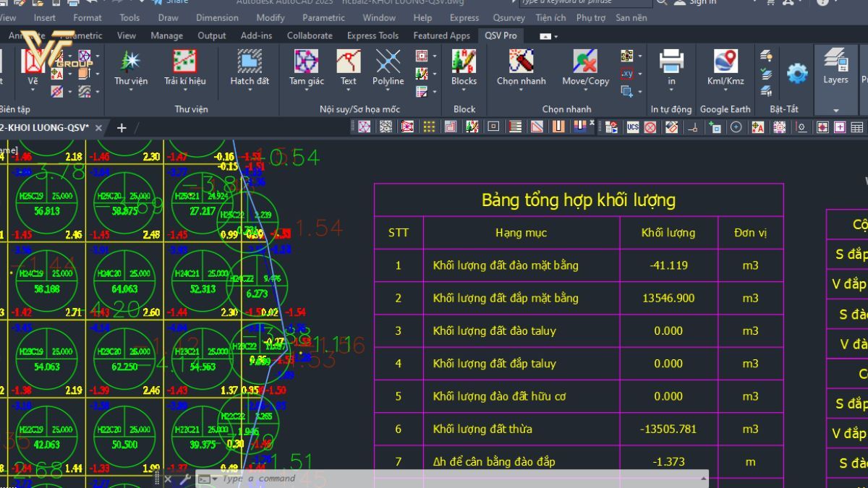This screenshot has width=868, height=488.
Task: Click the Thư viện library icon
Action: click(130, 63)
